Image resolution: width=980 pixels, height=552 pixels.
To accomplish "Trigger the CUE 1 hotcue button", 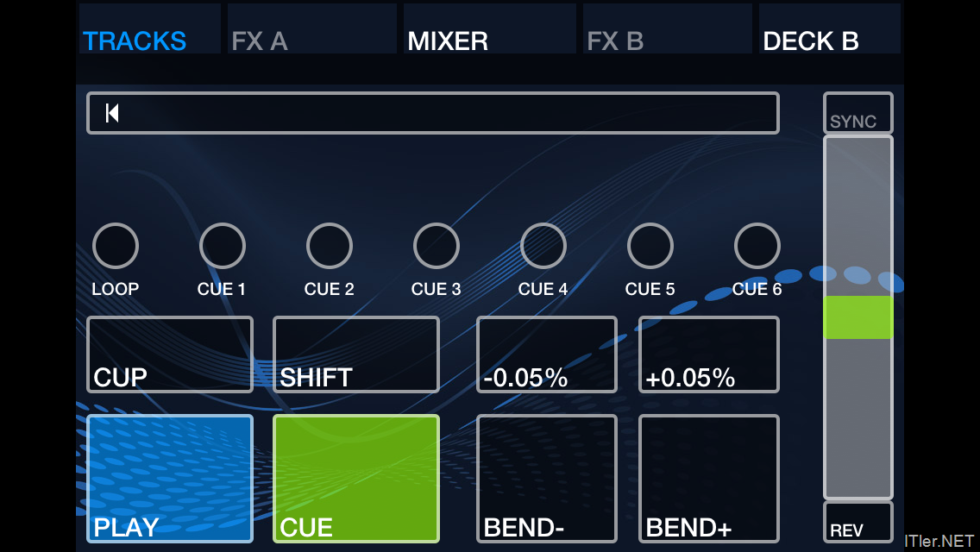I will (x=223, y=246).
